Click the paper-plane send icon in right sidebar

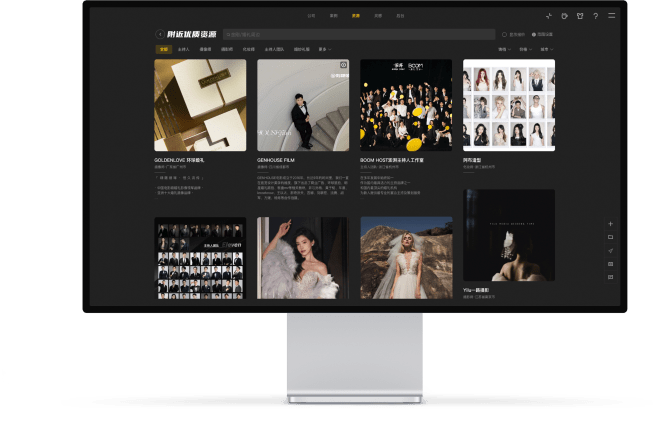(x=610, y=250)
